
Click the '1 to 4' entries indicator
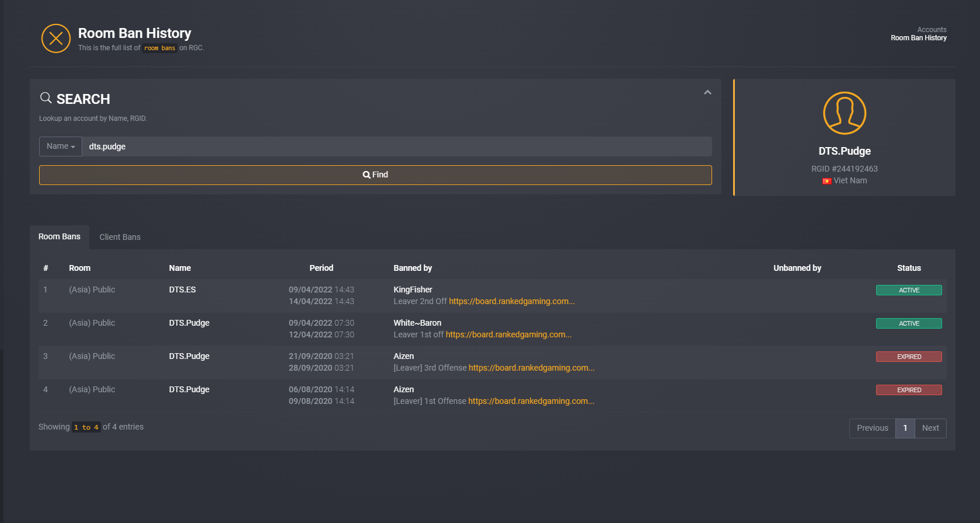[x=86, y=427]
